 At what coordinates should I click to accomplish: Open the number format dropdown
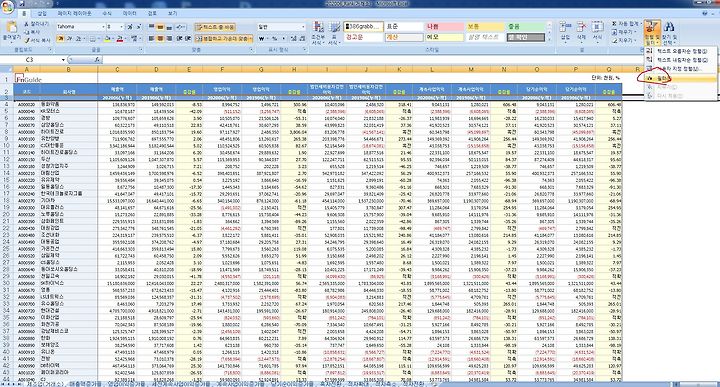[303, 27]
